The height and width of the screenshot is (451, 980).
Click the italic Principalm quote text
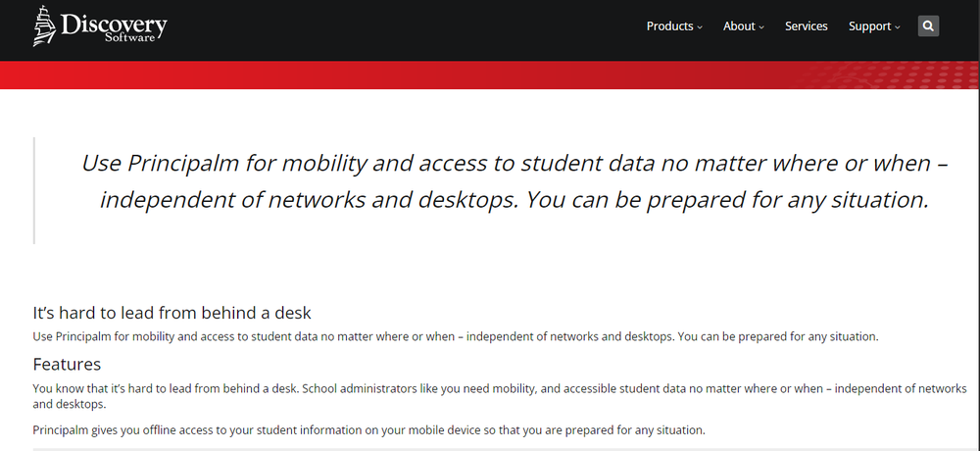click(x=514, y=181)
